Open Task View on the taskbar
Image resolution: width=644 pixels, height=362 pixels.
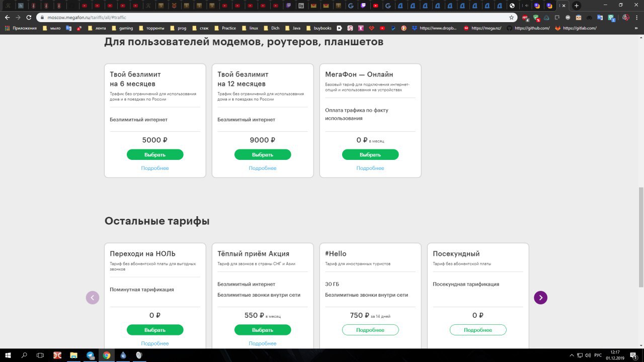[40, 355]
